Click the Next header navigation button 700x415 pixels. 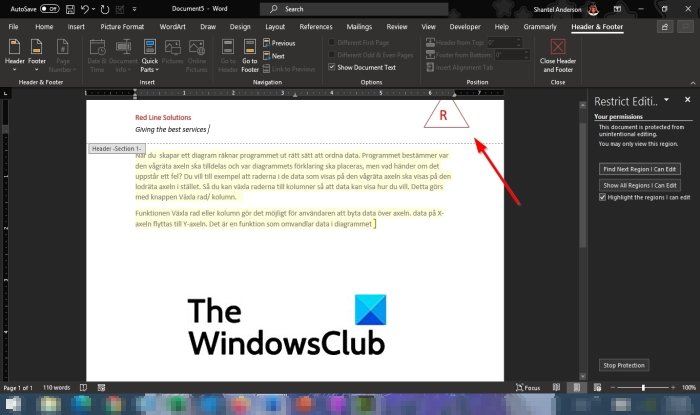(274, 56)
